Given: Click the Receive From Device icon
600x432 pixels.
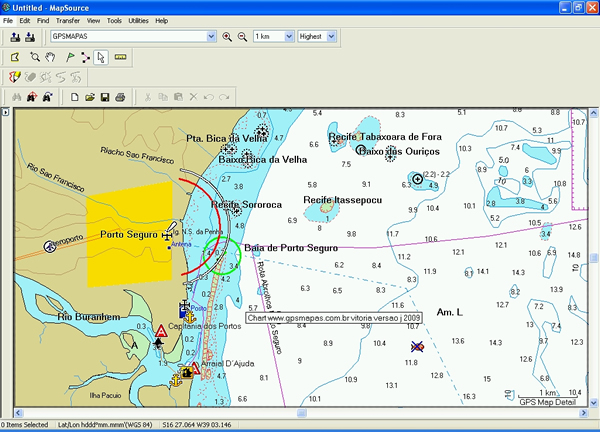Looking at the screenshot, I should [x=31, y=37].
